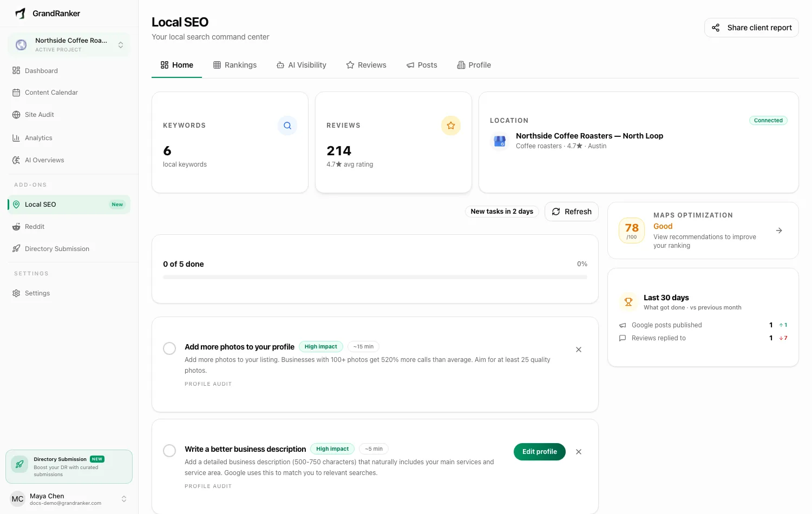Click the Refresh button
This screenshot has width=812, height=514.
(x=572, y=212)
